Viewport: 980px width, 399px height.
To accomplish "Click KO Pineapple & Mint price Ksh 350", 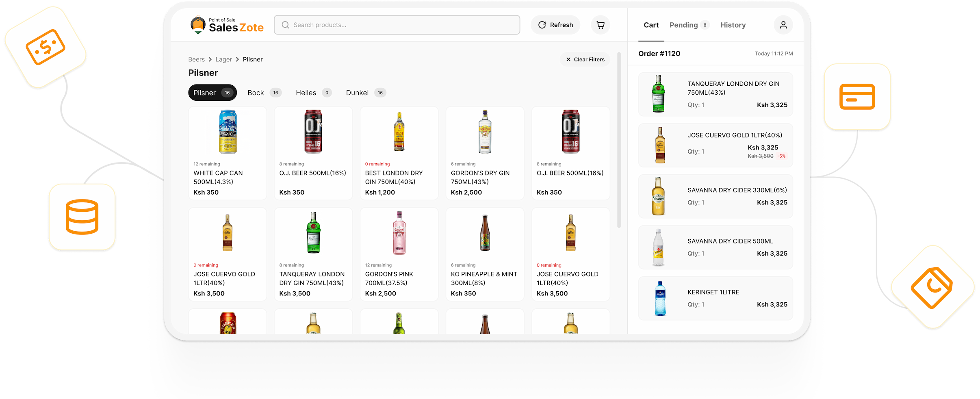I will point(463,293).
